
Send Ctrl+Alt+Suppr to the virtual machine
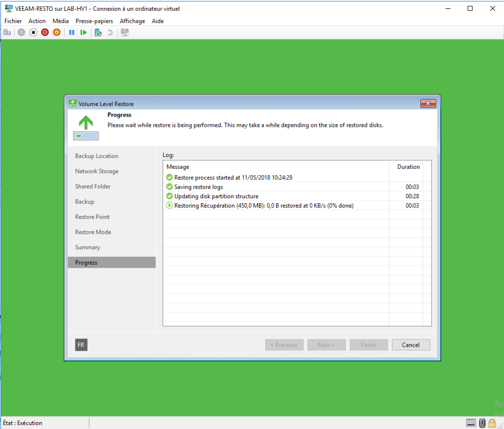point(7,32)
